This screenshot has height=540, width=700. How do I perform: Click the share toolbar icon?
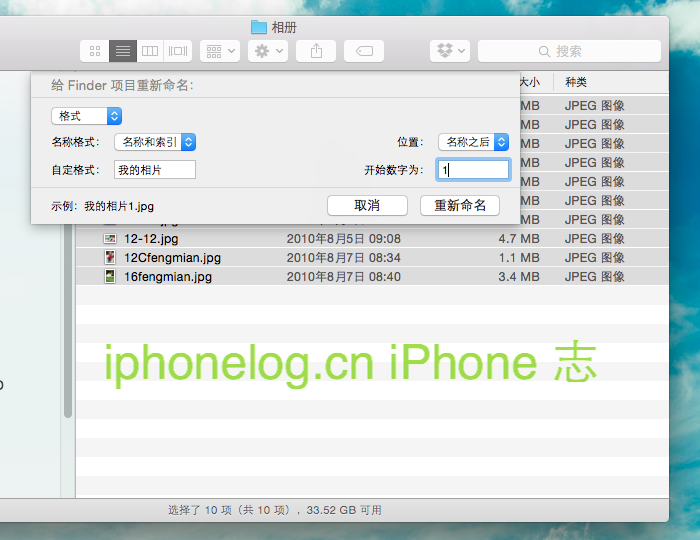[316, 51]
